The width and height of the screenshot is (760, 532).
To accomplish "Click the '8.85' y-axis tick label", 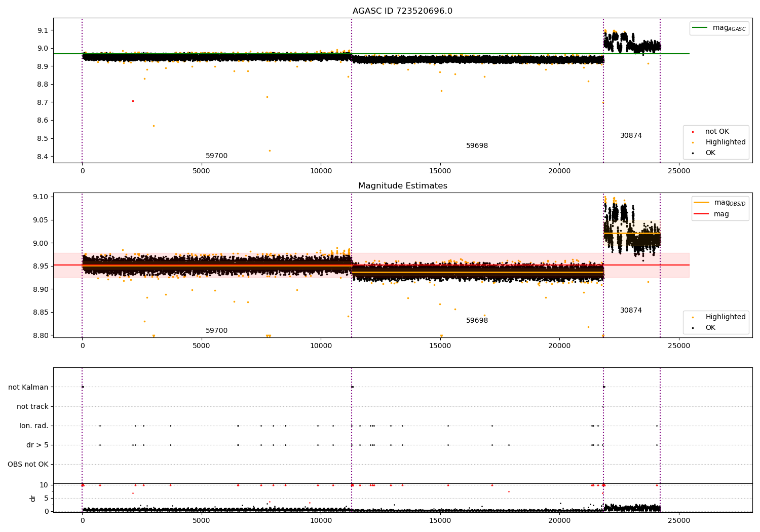I will click(x=41, y=312).
